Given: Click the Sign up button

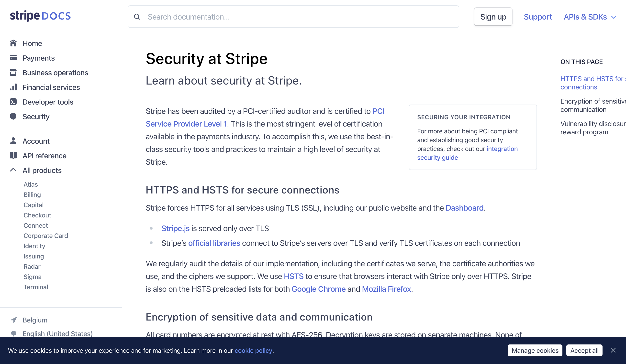Looking at the screenshot, I should [x=493, y=17].
